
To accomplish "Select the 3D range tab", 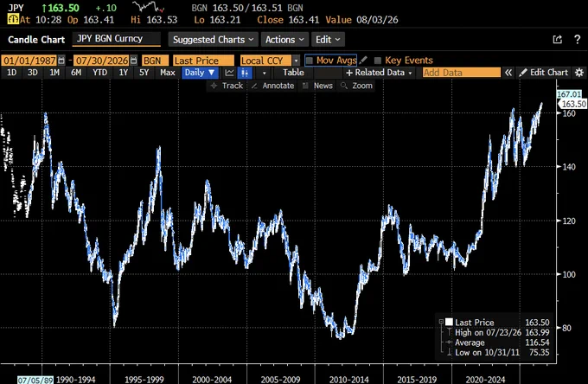I will pos(33,73).
